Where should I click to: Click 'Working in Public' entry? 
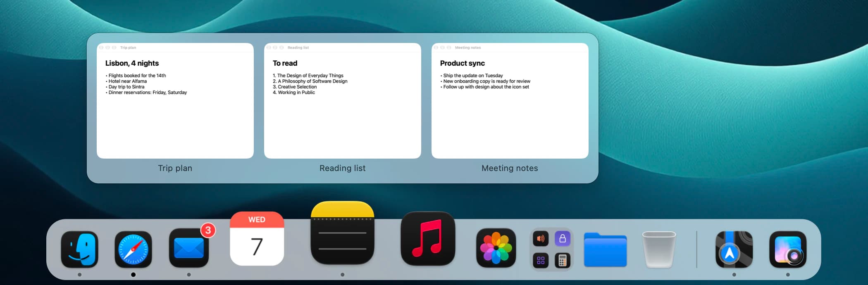coord(294,93)
